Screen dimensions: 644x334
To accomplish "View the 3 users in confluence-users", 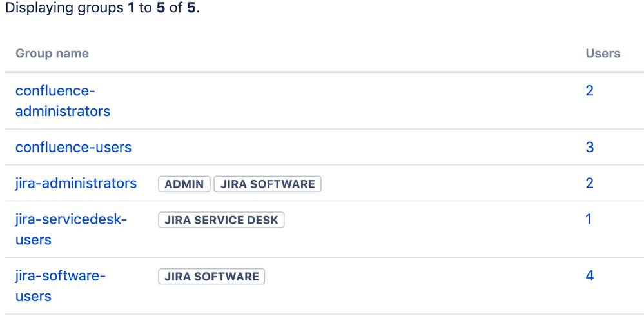I will [x=589, y=147].
